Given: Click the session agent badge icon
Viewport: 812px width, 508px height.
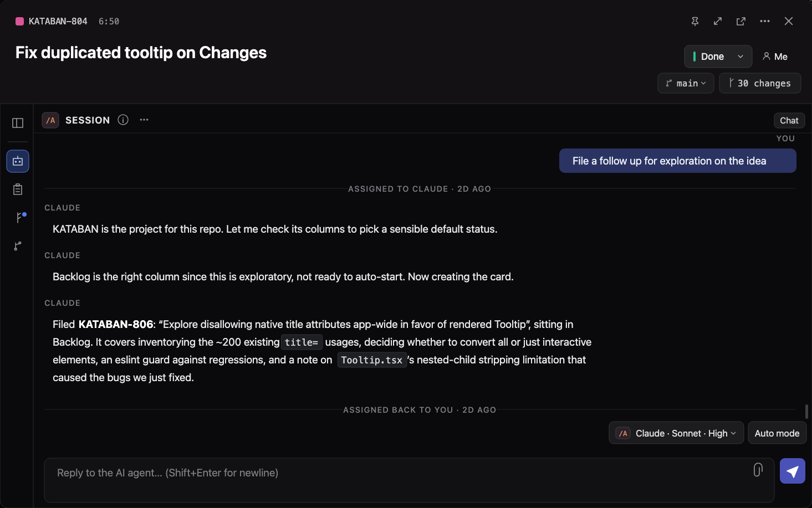Looking at the screenshot, I should pyautogui.click(x=50, y=120).
